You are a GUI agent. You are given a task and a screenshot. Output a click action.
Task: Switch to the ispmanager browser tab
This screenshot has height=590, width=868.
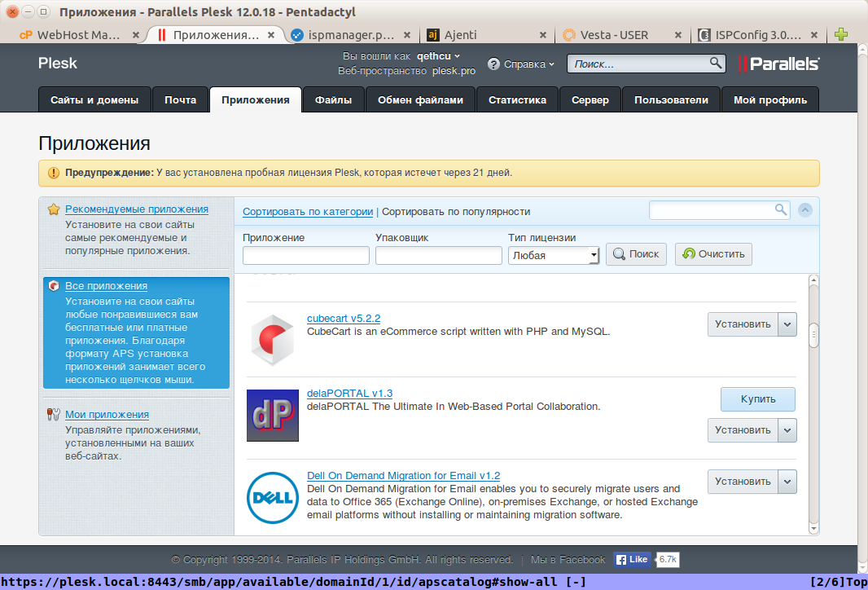[x=351, y=35]
